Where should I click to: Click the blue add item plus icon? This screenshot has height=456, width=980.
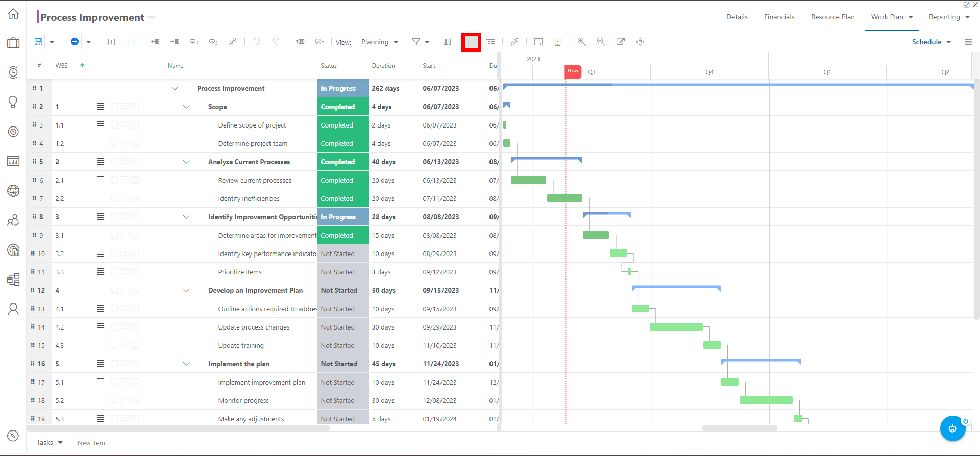click(75, 42)
